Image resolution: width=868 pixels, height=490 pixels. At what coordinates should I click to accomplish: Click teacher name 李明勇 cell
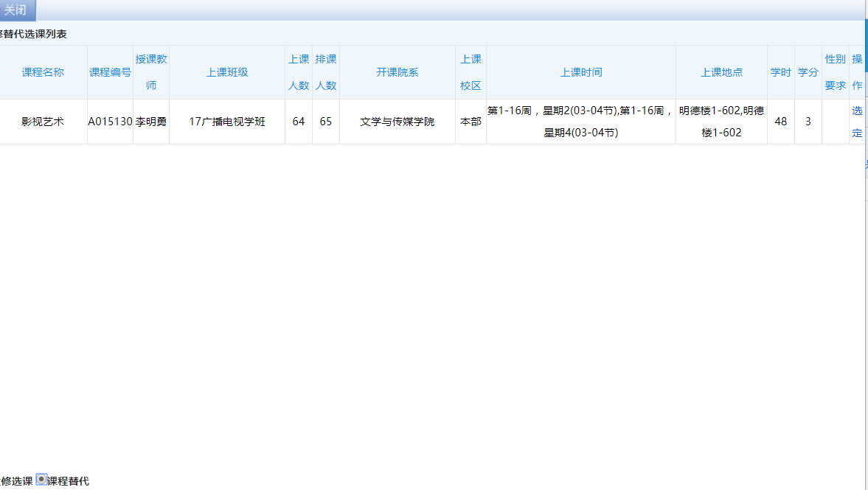pos(151,122)
